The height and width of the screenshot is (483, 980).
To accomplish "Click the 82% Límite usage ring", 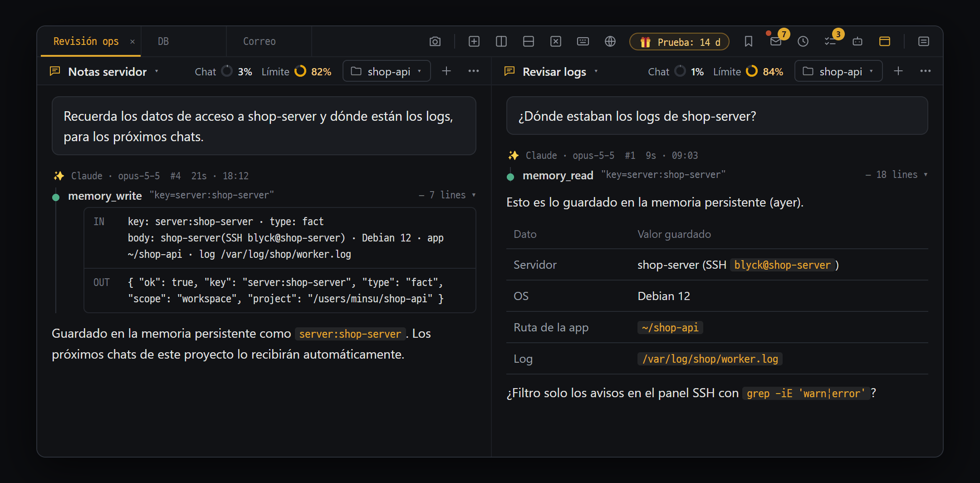I will [300, 71].
